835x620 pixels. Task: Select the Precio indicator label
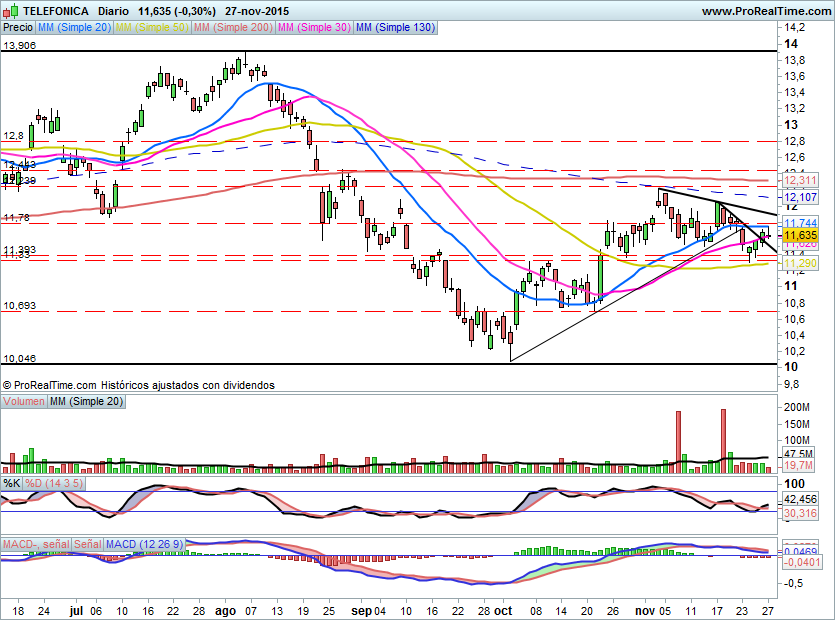click(18, 27)
